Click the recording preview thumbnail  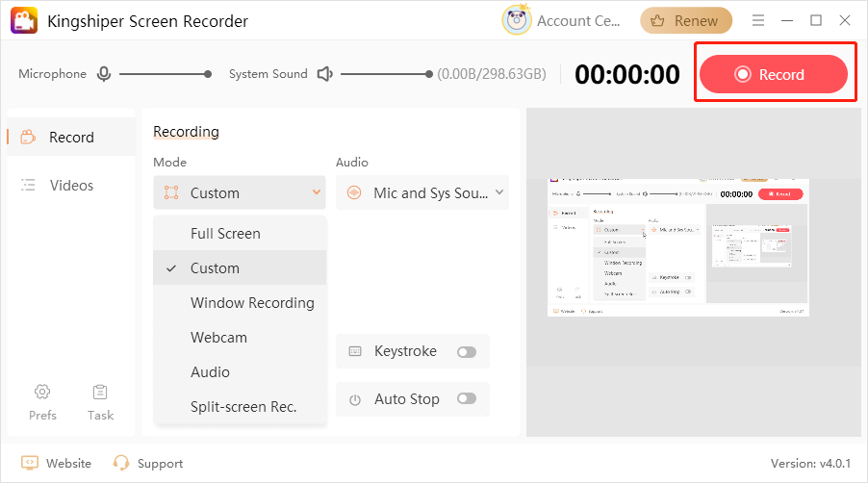[x=677, y=247]
